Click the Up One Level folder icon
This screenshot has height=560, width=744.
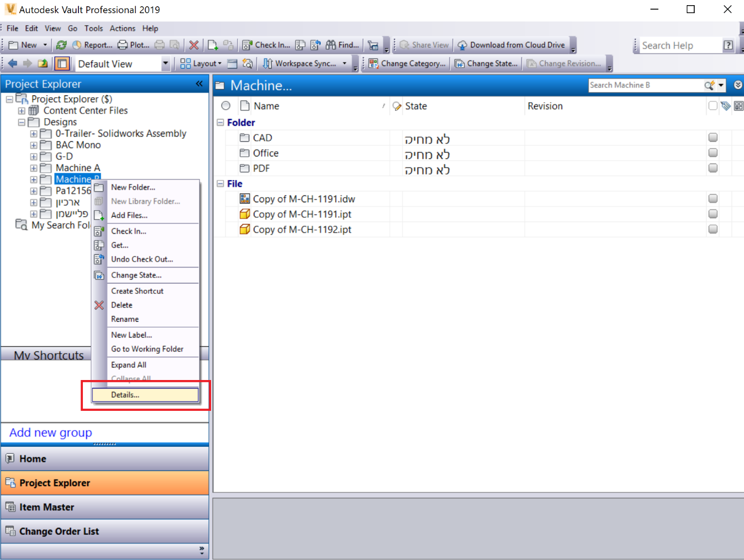(x=42, y=63)
